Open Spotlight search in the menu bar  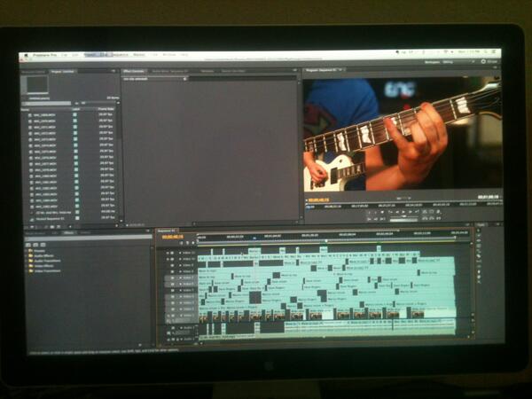pos(486,51)
